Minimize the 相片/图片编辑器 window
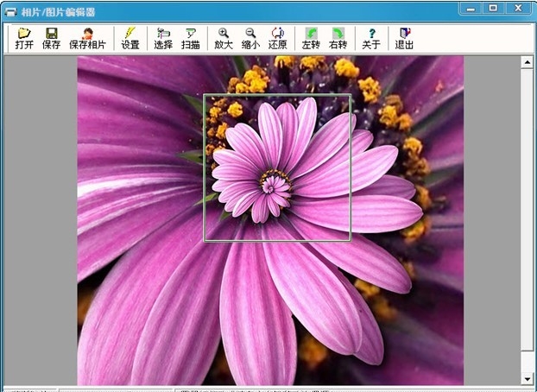 [471, 9]
